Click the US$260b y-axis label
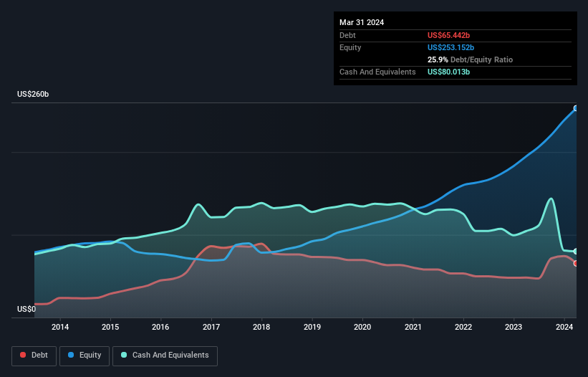This screenshot has height=377, width=588. 33,94
